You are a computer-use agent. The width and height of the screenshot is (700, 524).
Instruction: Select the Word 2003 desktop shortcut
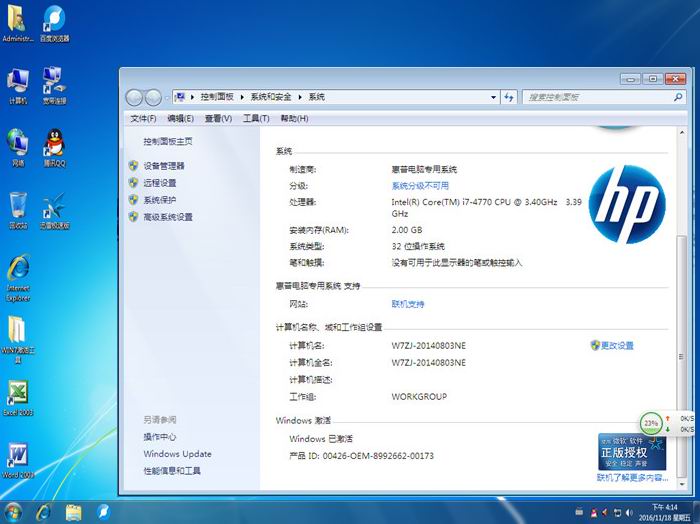tap(18, 459)
